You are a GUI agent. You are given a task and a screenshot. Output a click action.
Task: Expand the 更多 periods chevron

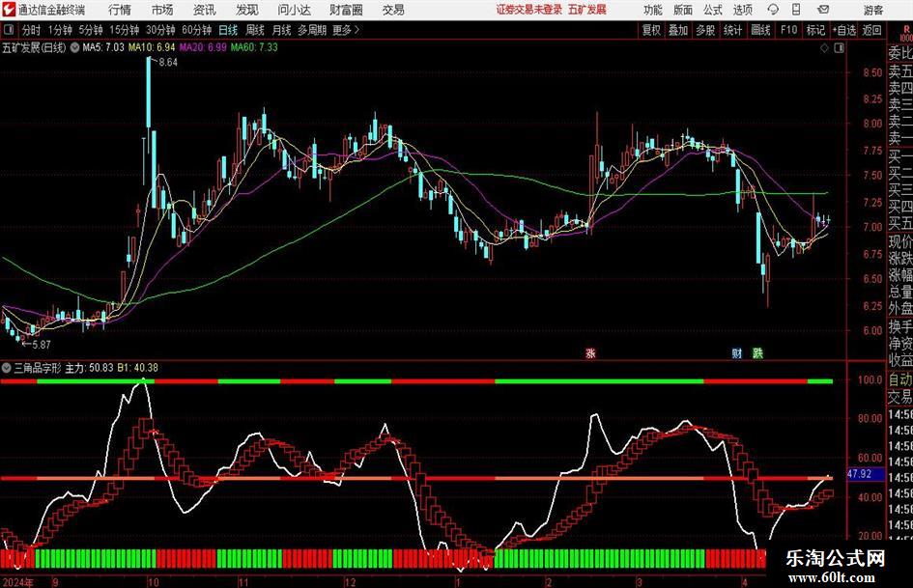pos(357,30)
